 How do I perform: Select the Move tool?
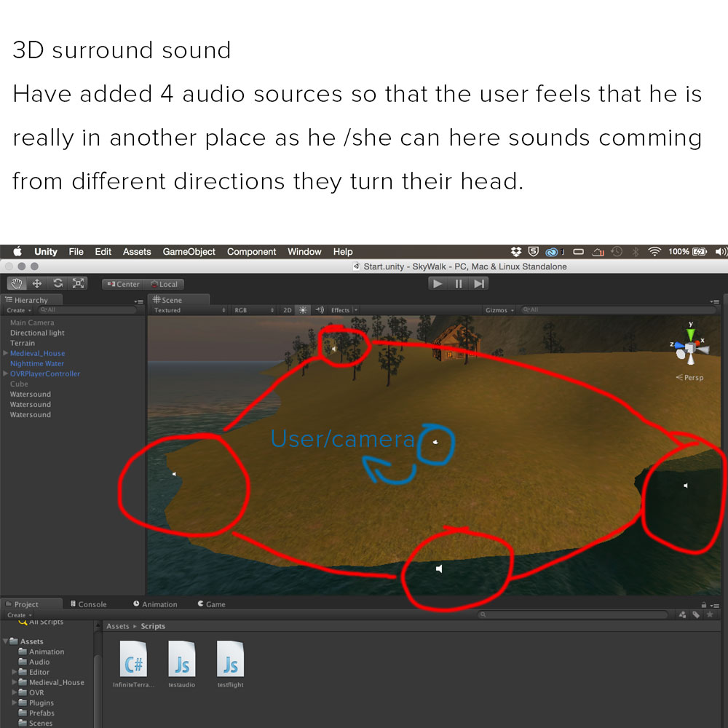[x=37, y=284]
